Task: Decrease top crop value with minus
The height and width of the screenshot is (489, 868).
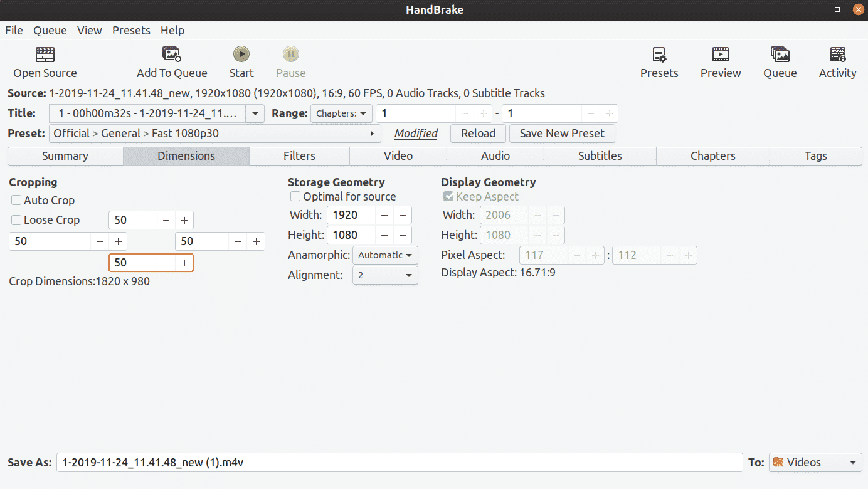Action: [x=166, y=220]
